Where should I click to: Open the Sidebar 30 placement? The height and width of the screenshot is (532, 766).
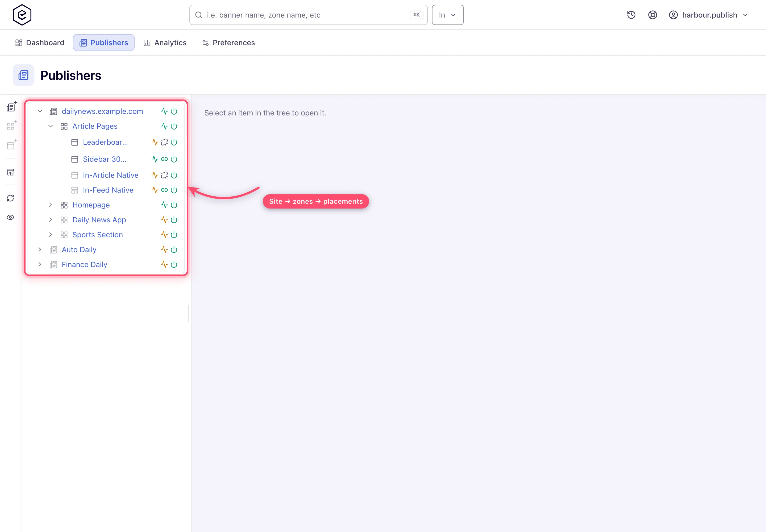click(x=105, y=159)
